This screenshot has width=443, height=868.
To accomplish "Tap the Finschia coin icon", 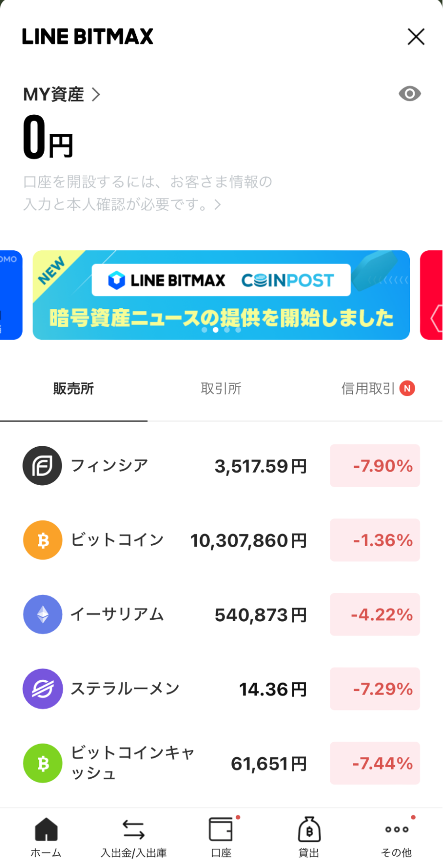I will pos(42,465).
